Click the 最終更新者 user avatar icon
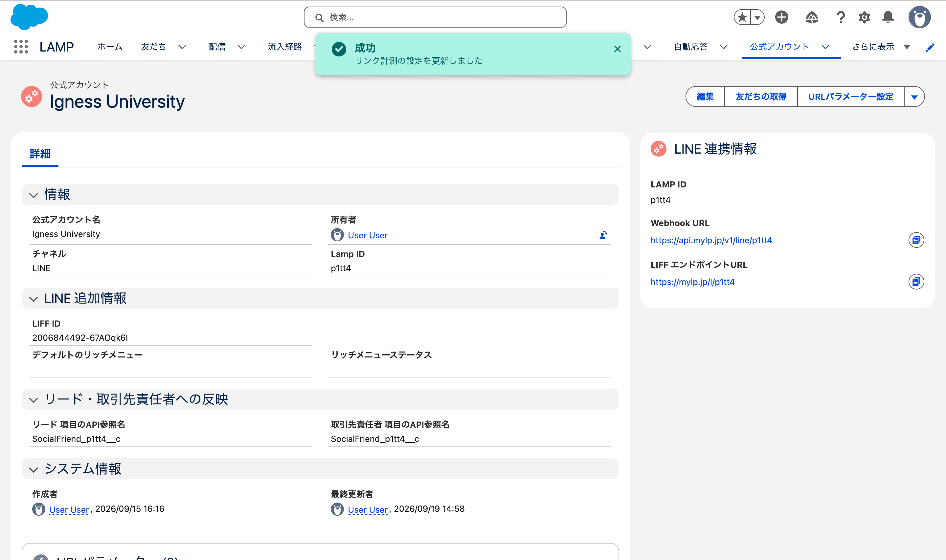Viewport: 946px width, 560px height. (337, 509)
